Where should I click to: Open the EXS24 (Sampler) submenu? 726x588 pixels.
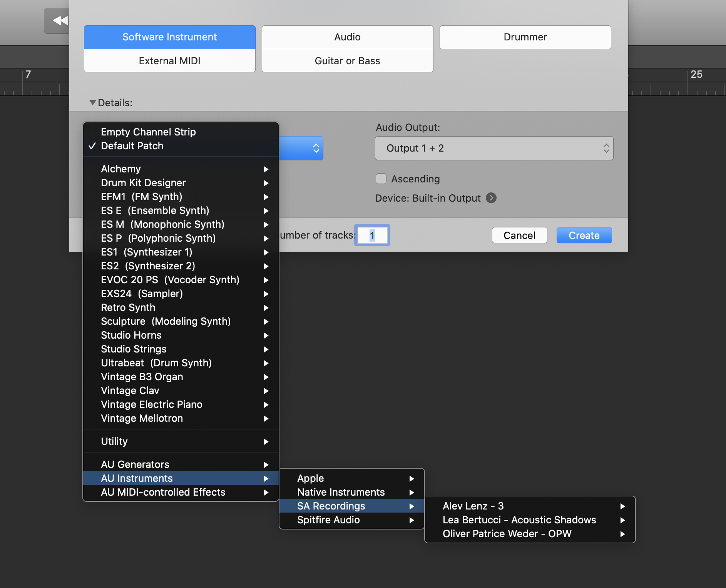pos(181,294)
